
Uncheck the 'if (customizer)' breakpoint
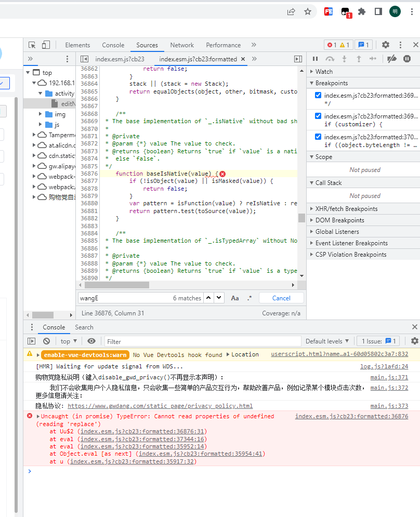click(318, 116)
